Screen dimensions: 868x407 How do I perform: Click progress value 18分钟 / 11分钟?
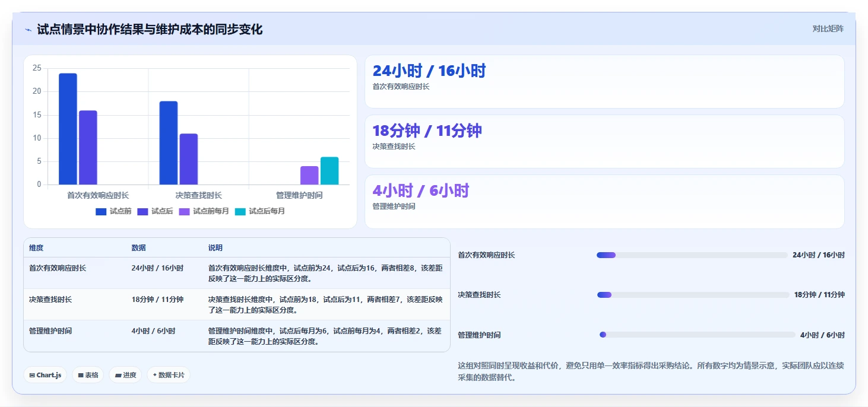(819, 295)
